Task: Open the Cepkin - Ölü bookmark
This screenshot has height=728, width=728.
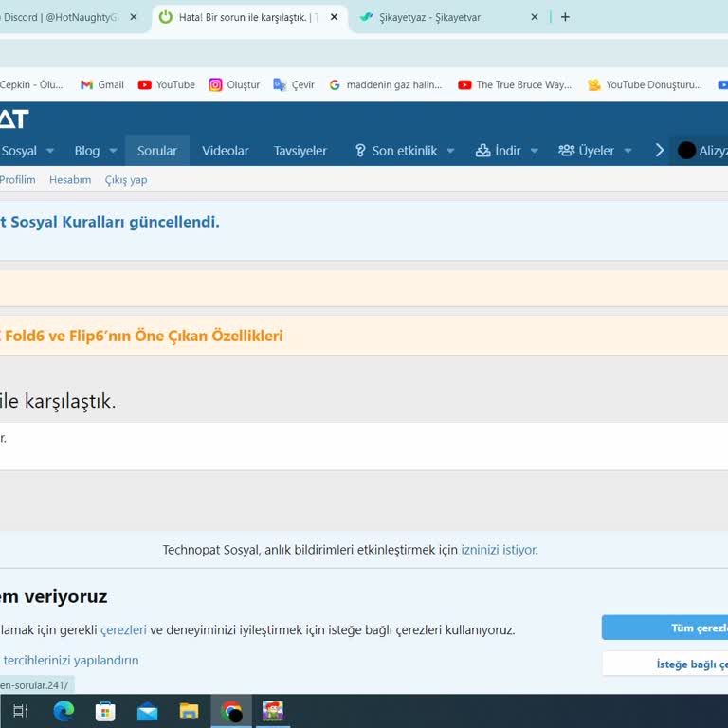Action: (x=31, y=85)
